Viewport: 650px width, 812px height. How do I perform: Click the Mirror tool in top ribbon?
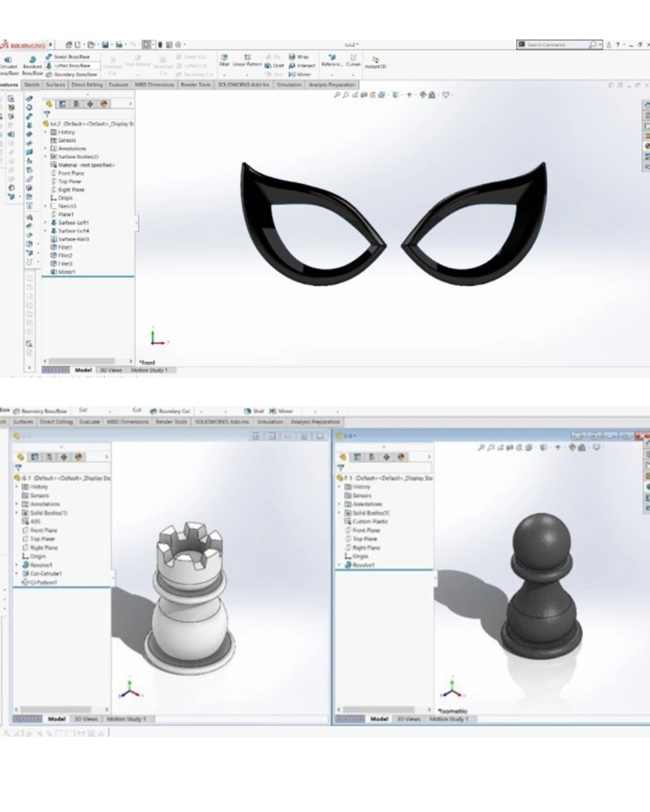point(300,74)
